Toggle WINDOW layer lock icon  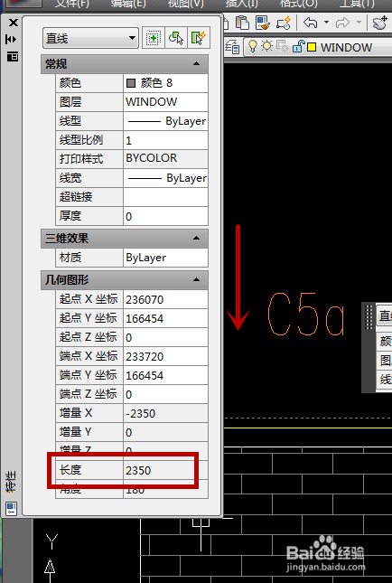[297, 47]
